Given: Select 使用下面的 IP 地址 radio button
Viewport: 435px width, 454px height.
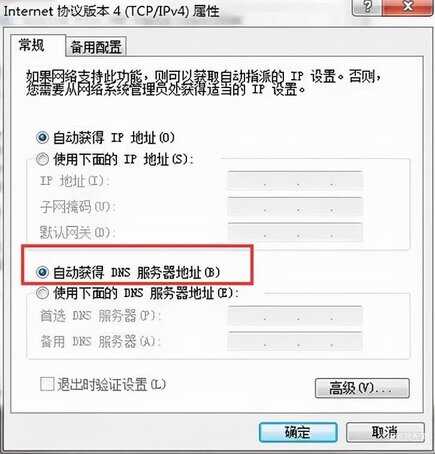Looking at the screenshot, I should pos(42,159).
